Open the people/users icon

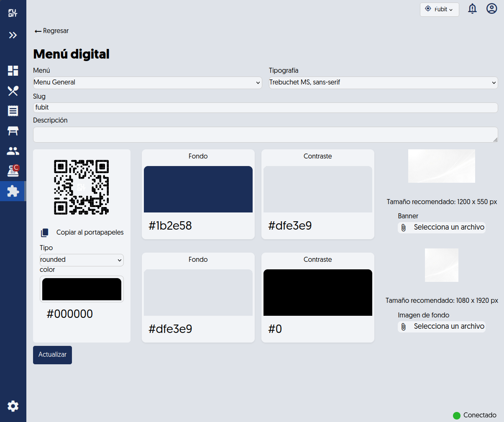pyautogui.click(x=13, y=151)
